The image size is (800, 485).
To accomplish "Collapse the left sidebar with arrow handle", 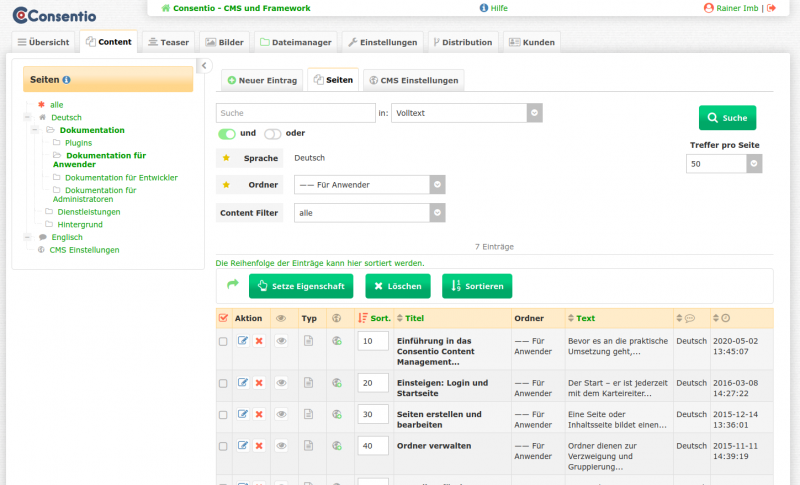I will [204, 66].
